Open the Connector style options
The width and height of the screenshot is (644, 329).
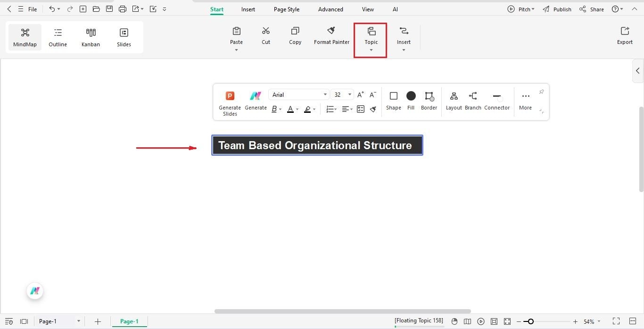497,101
